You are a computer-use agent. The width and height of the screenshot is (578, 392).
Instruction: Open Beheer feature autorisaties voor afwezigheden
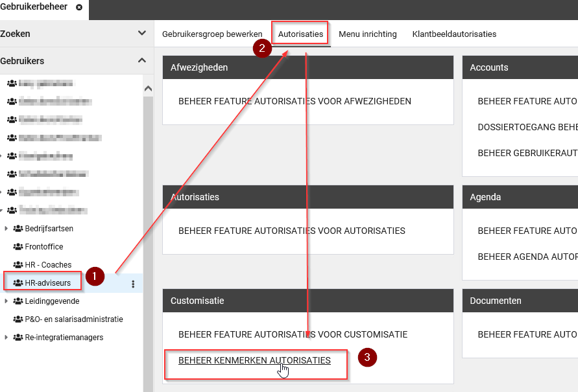click(295, 101)
